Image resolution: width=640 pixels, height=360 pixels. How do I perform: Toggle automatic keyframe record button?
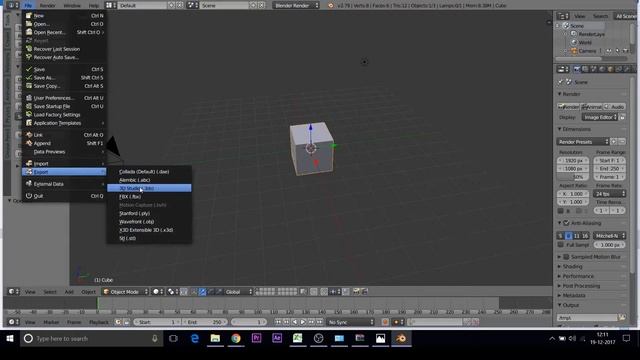tap(385, 322)
